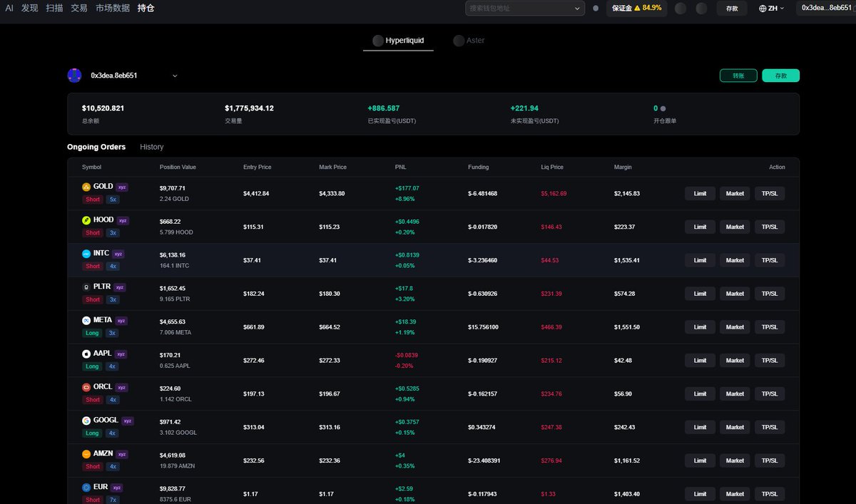
Task: Click the META token icon
Action: (x=86, y=320)
